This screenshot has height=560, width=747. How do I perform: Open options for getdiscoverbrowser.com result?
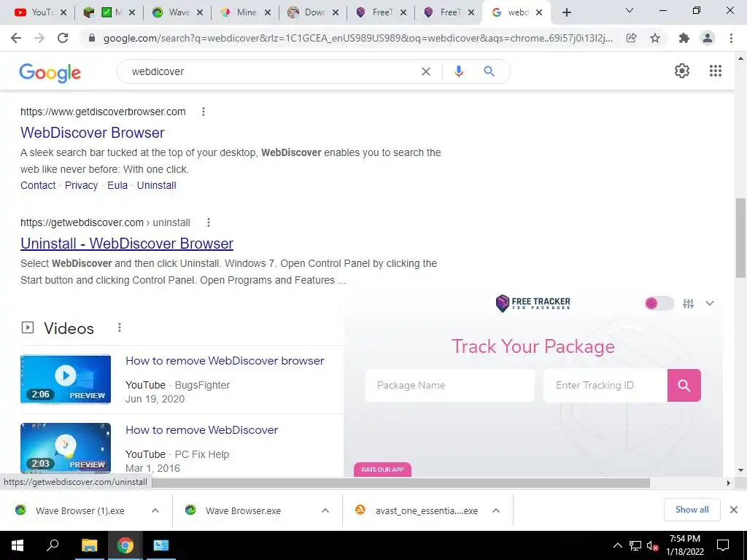pyautogui.click(x=204, y=112)
